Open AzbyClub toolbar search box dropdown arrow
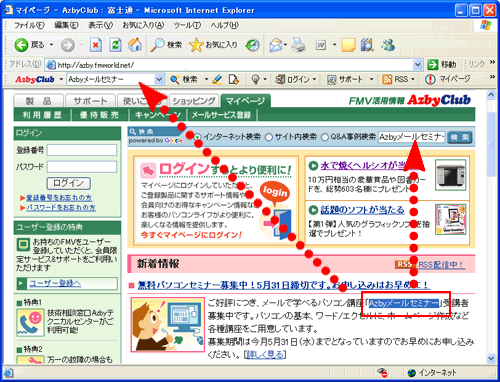Screen dimensions: 500x382 tap(159, 79)
